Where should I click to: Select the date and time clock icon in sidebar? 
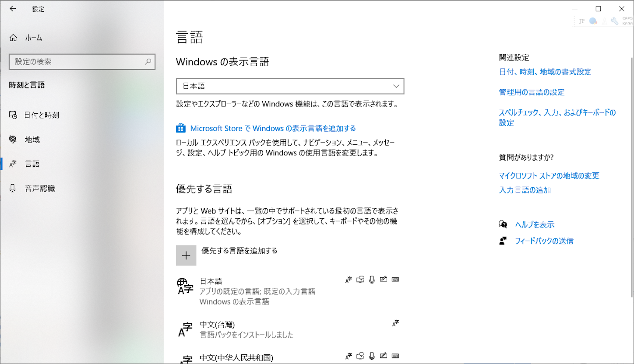(x=13, y=115)
